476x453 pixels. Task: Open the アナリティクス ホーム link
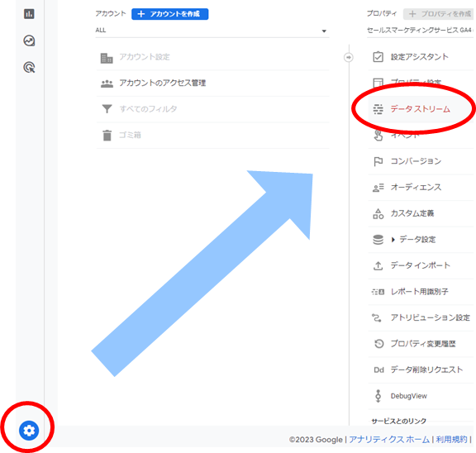pyautogui.click(x=389, y=439)
